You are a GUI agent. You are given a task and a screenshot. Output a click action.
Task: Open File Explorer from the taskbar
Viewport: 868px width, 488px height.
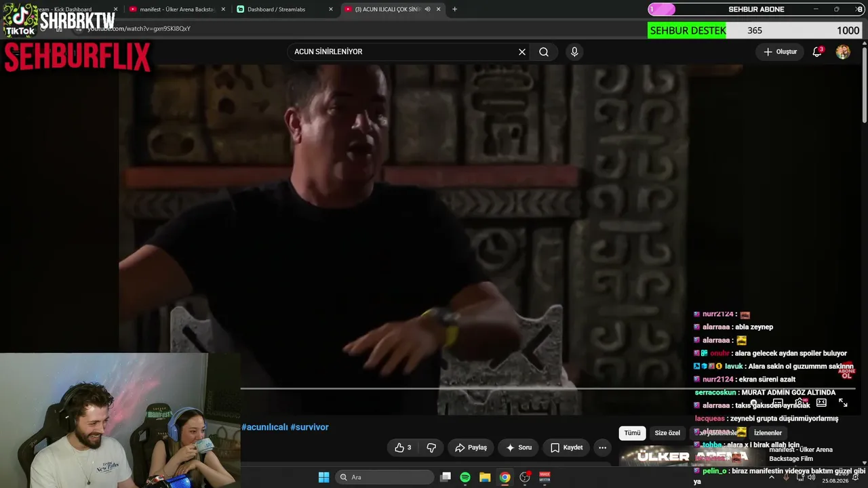click(485, 477)
